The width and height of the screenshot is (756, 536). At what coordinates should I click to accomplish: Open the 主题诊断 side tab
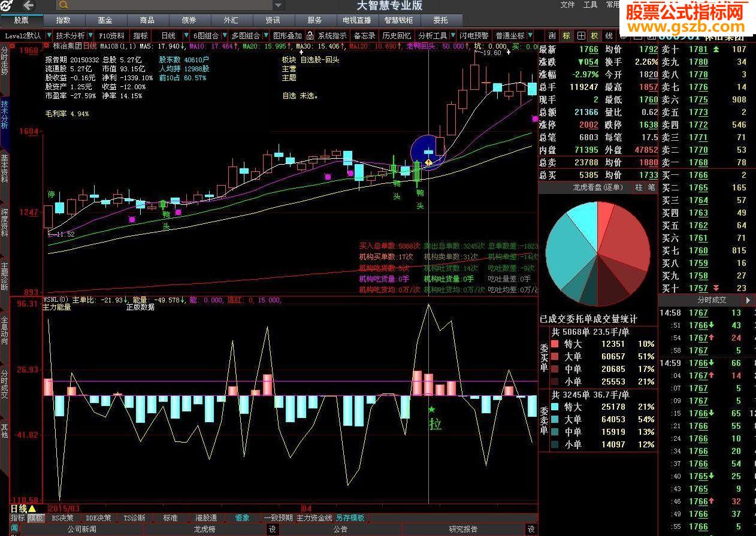(5, 276)
